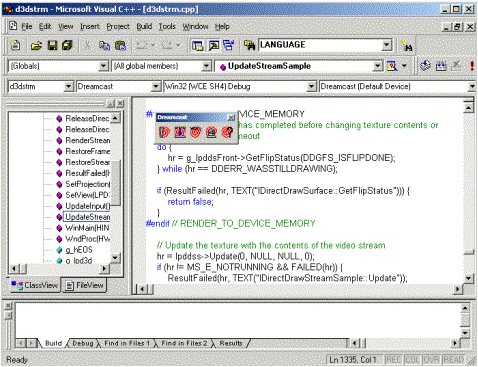Open the LANGUAGE find combo dropdown
The width and height of the screenshot is (478, 367).
coord(387,45)
